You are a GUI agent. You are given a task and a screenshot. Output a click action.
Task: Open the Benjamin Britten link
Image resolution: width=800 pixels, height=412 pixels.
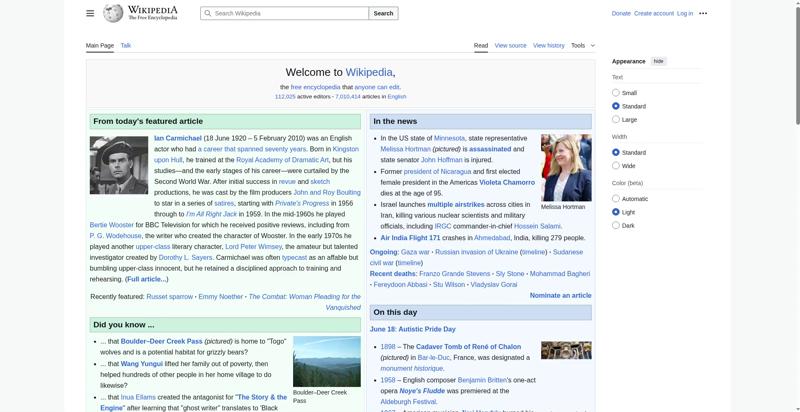click(482, 380)
